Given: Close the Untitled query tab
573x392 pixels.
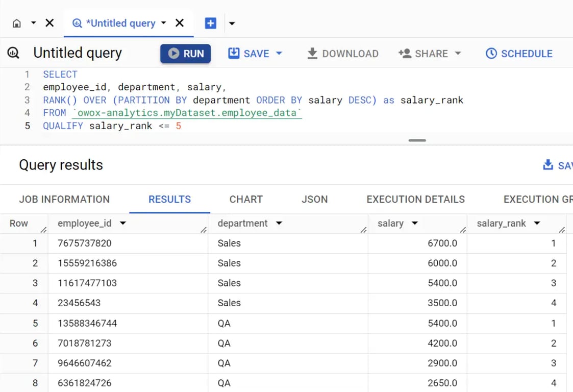Looking at the screenshot, I should (x=180, y=23).
